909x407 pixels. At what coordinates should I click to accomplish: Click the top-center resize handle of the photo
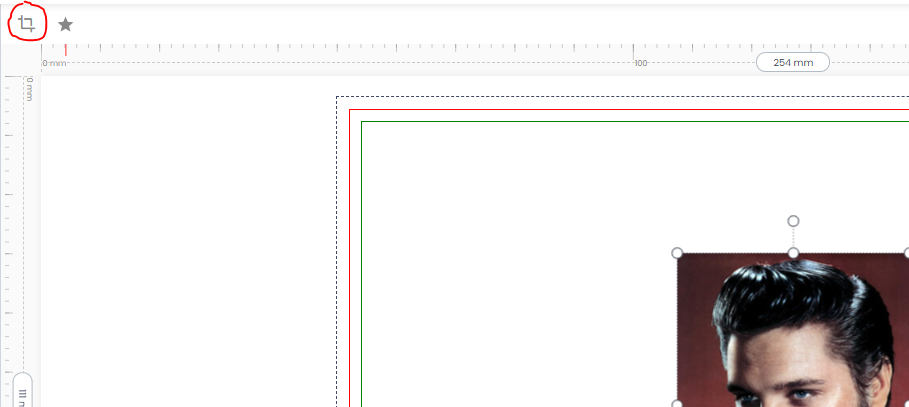point(793,253)
